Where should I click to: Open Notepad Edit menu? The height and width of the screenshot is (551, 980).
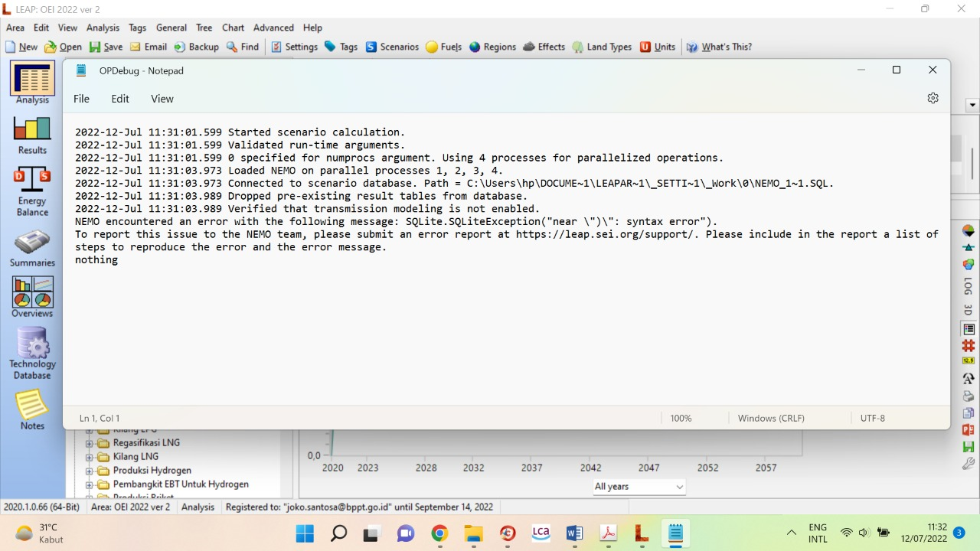coord(120,99)
